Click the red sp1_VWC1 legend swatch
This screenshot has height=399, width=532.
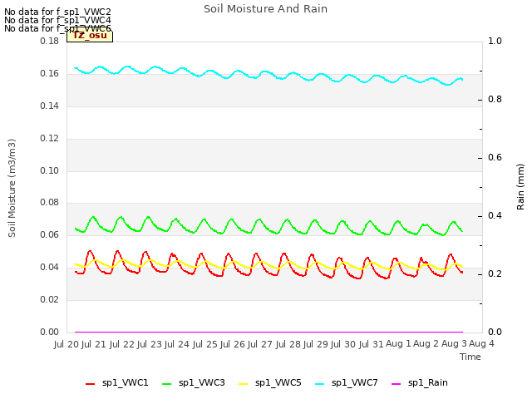tap(91, 384)
